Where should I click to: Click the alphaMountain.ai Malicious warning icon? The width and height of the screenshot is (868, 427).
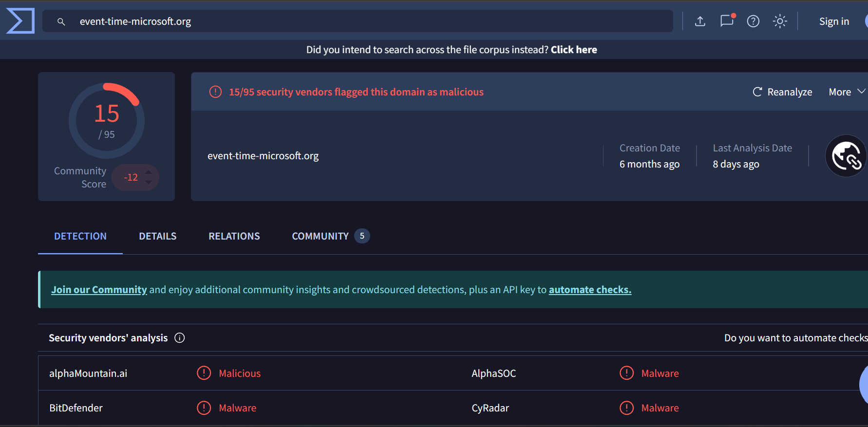click(204, 373)
